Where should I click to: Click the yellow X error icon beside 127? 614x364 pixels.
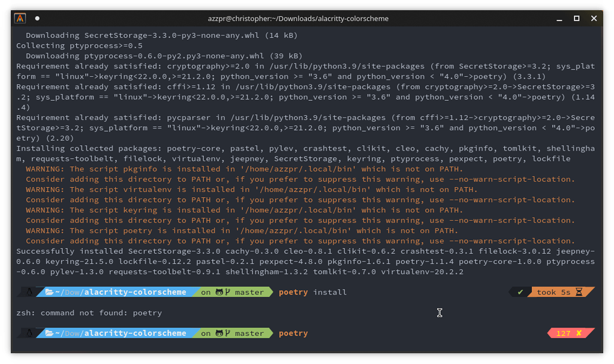[579, 333]
